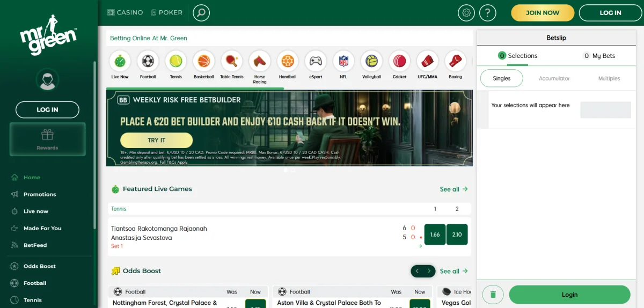
Task: Open Tiantsoa Rakotomanga Rajaonah match
Action: [159, 229]
